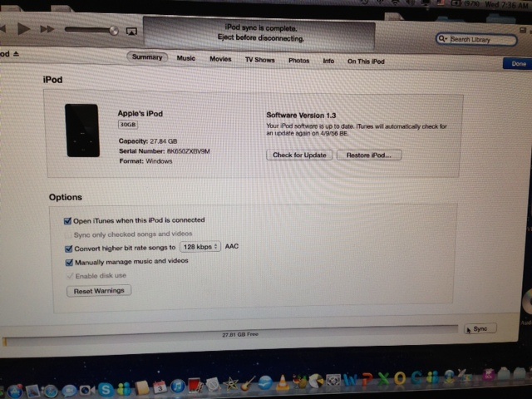The height and width of the screenshot is (399, 532).
Task: Adjust the volume slider knob
Action: pyautogui.click(x=113, y=30)
